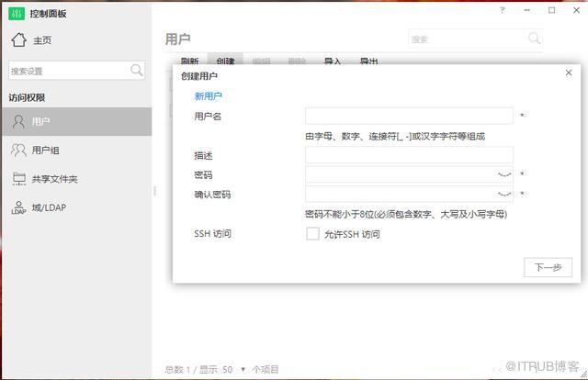The image size is (588, 380).
Task: Click the 刷新 toolbar item
Action: [x=190, y=61]
